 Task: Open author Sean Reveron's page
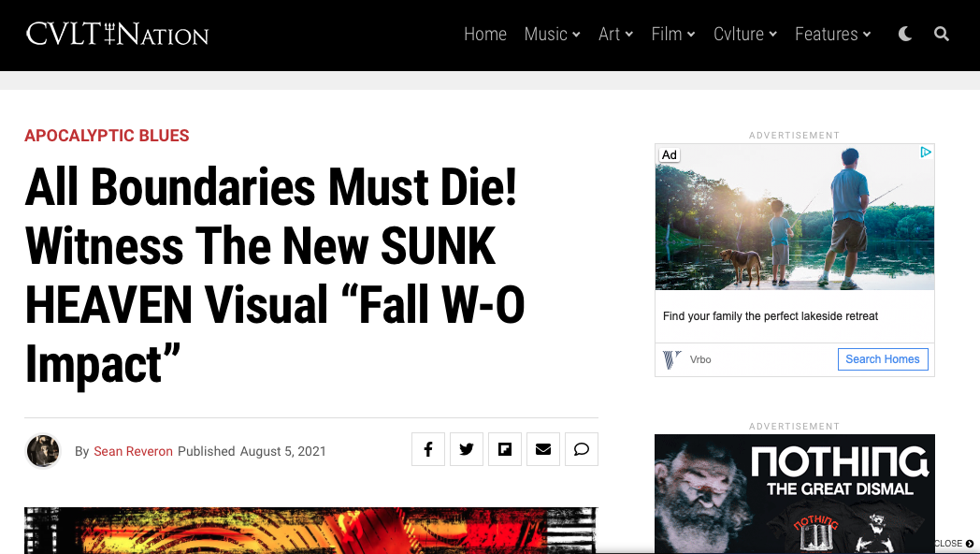[133, 451]
